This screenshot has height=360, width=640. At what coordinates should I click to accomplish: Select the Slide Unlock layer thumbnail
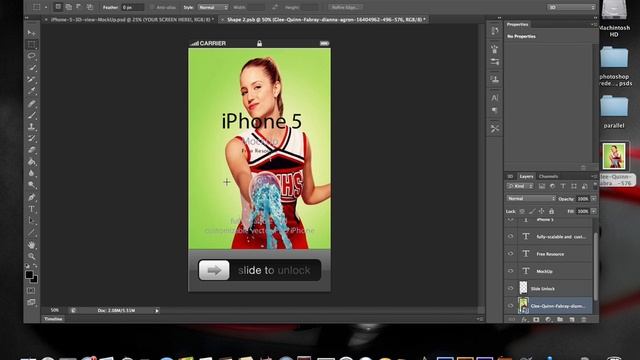523,288
